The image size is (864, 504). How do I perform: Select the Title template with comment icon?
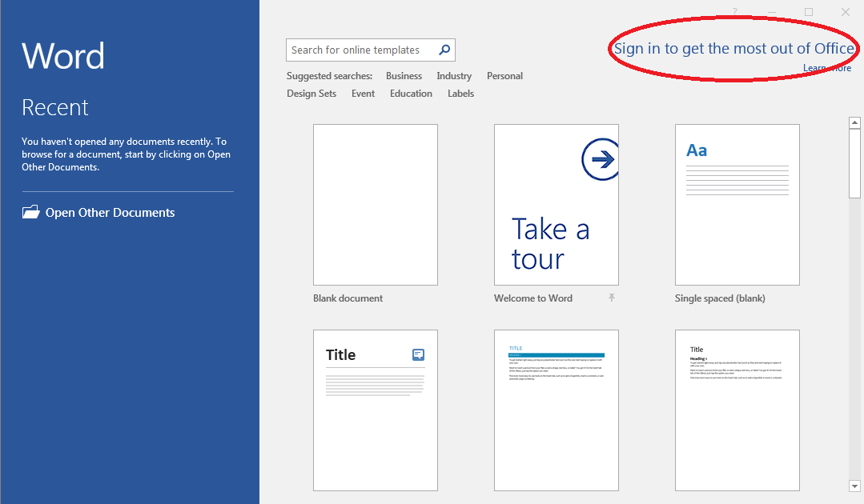(376, 410)
